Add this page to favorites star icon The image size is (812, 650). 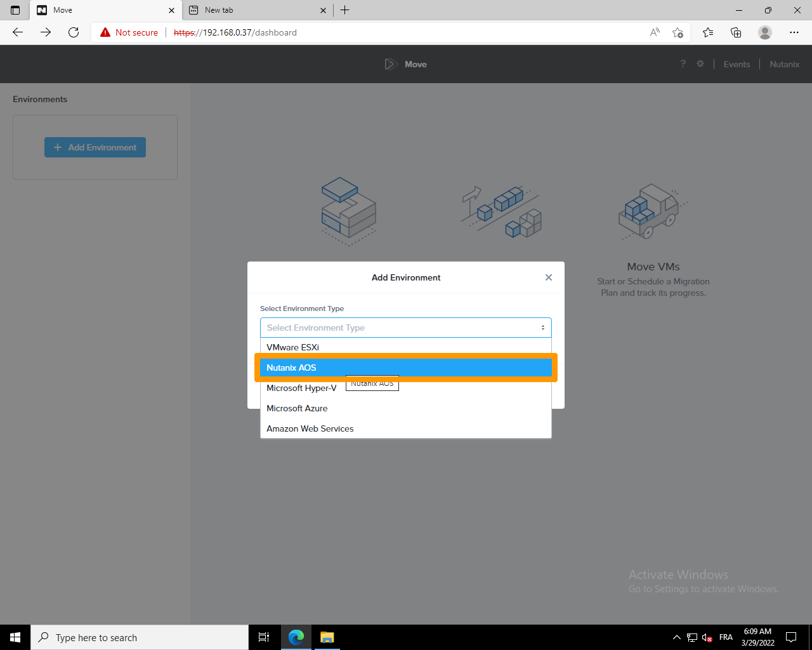pos(678,32)
